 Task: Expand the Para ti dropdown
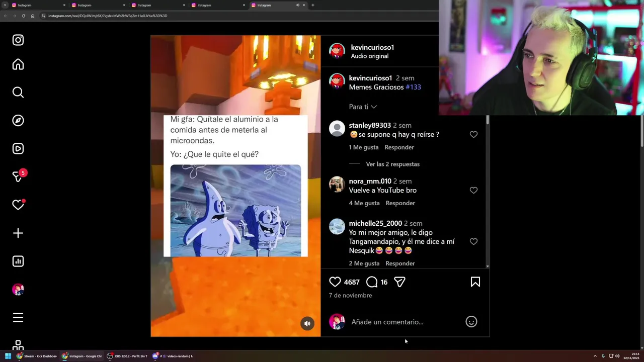point(363,107)
